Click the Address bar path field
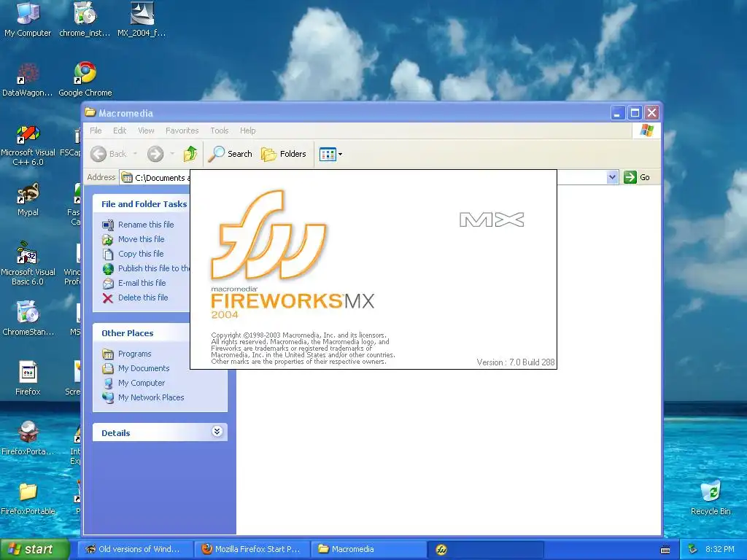This screenshot has height=560, width=747. [369, 177]
